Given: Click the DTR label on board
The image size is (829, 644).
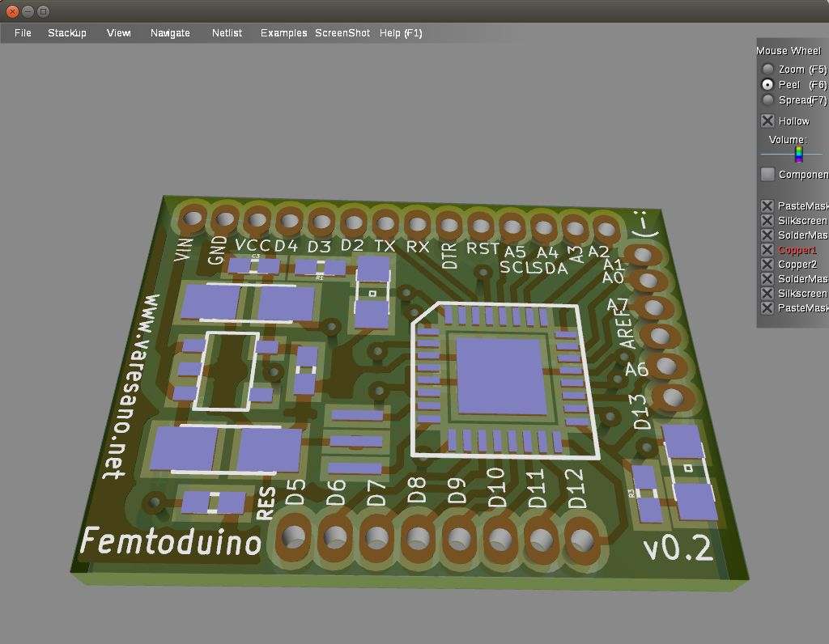Looking at the screenshot, I should click(x=449, y=256).
